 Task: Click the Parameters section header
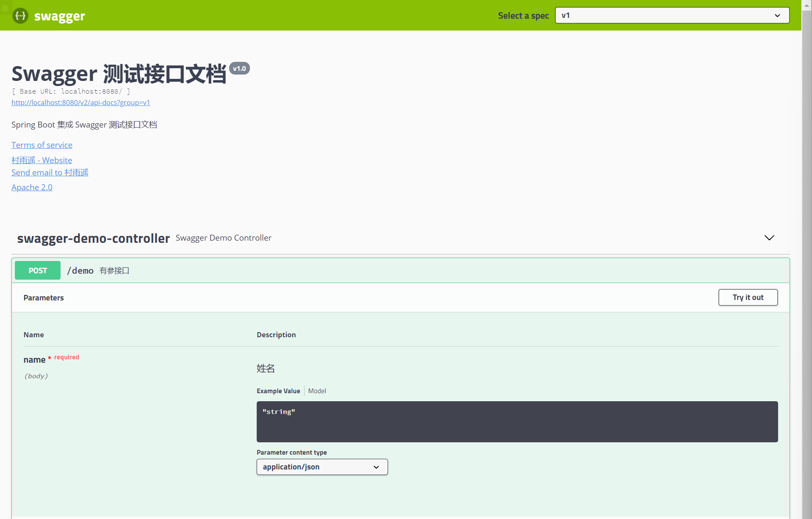(43, 297)
